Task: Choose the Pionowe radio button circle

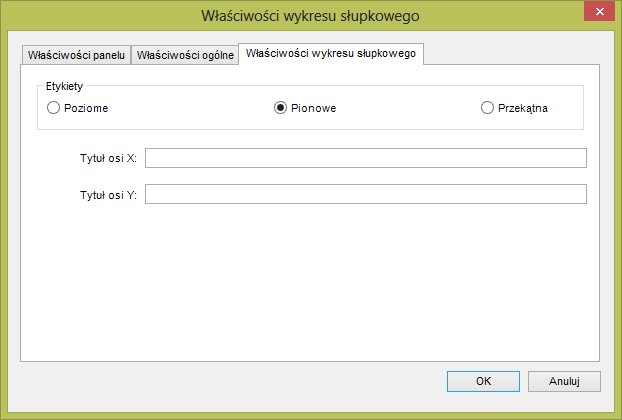Action: [x=280, y=107]
